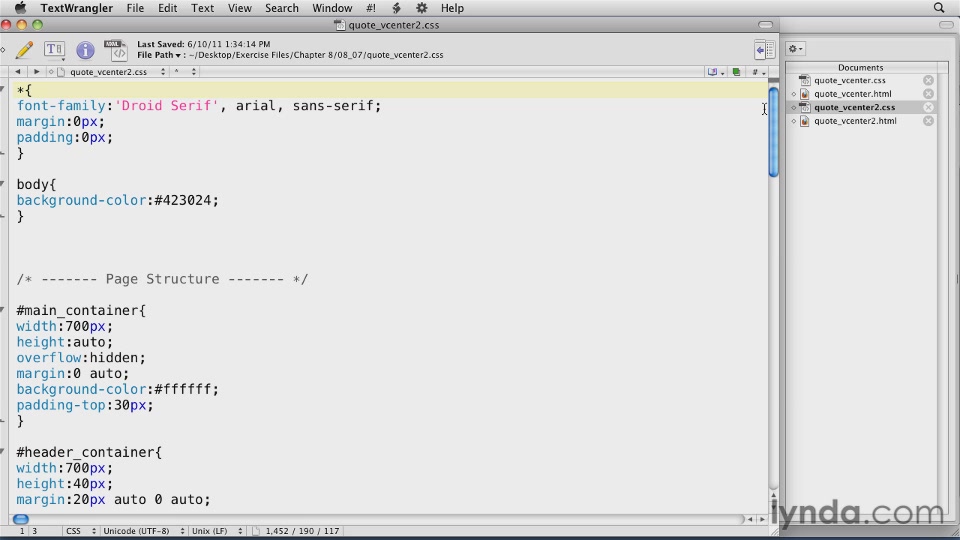Open the CSS language popup in status bar
Screen dimensions: 960x540
coord(81,531)
